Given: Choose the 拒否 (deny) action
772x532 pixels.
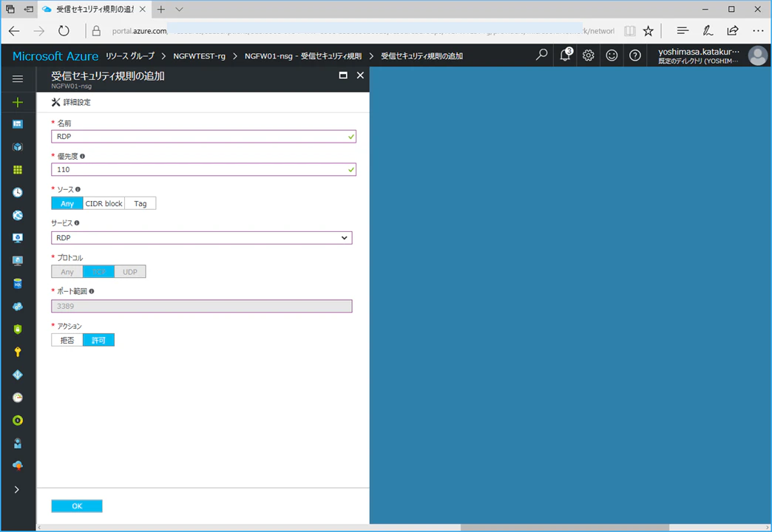Looking at the screenshot, I should (67, 340).
